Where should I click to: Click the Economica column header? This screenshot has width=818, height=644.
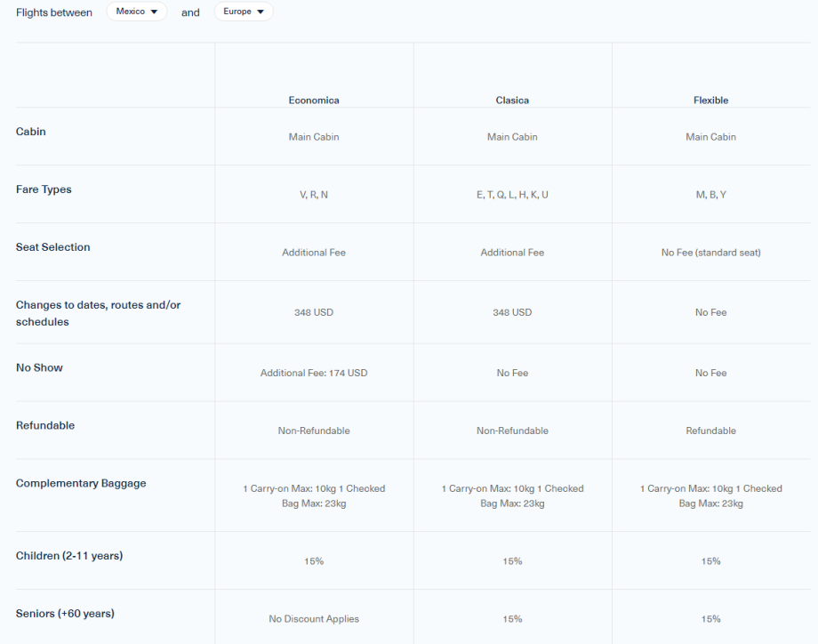click(x=314, y=101)
